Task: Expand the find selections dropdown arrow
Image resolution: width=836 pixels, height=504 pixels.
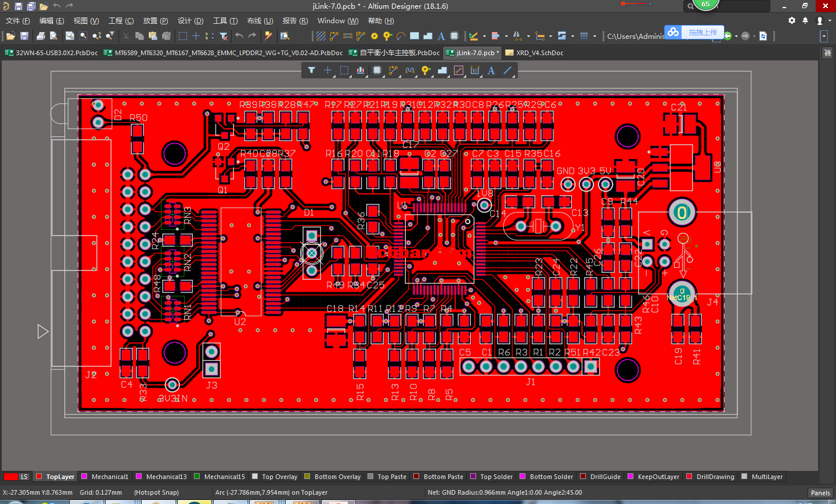Action: coord(528,36)
